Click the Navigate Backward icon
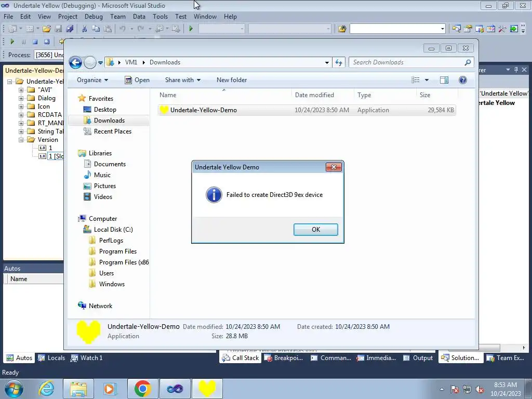The image size is (532, 399). pos(159,29)
